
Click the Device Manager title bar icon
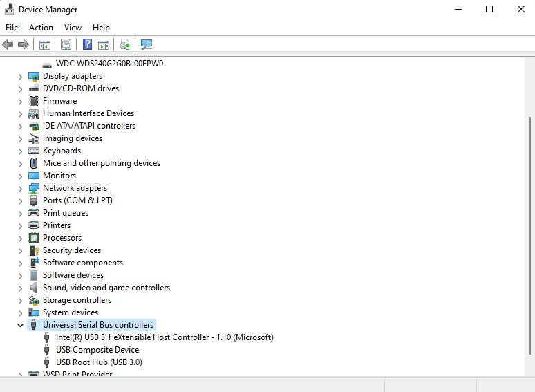pyautogui.click(x=9, y=9)
